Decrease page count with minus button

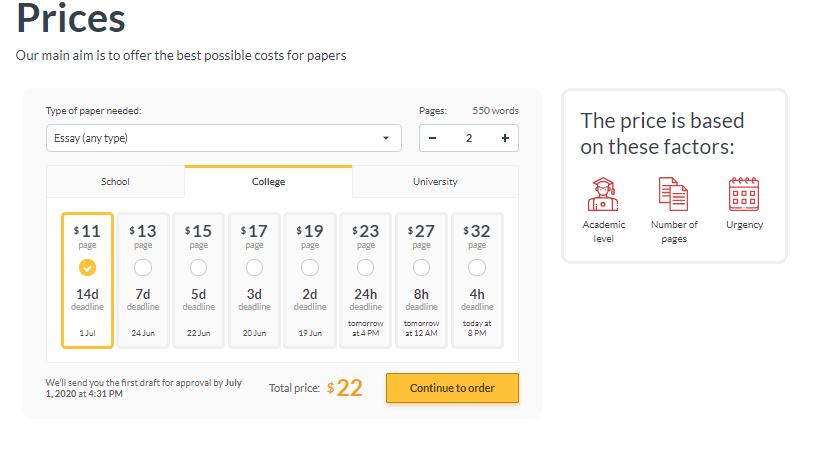[x=432, y=138]
